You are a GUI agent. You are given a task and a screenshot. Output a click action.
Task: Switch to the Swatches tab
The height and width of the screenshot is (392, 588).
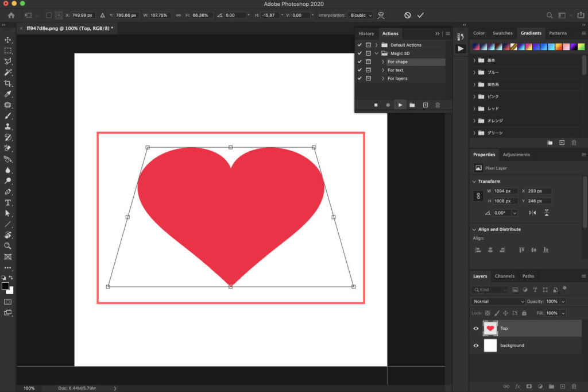click(502, 33)
